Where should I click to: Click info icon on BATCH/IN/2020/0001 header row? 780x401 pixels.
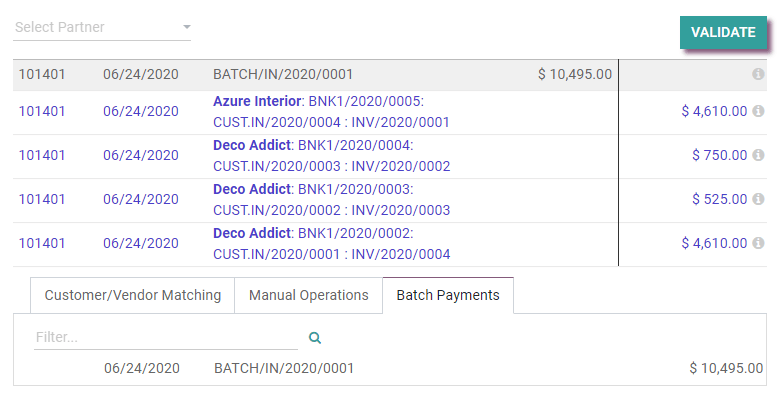[x=758, y=75]
